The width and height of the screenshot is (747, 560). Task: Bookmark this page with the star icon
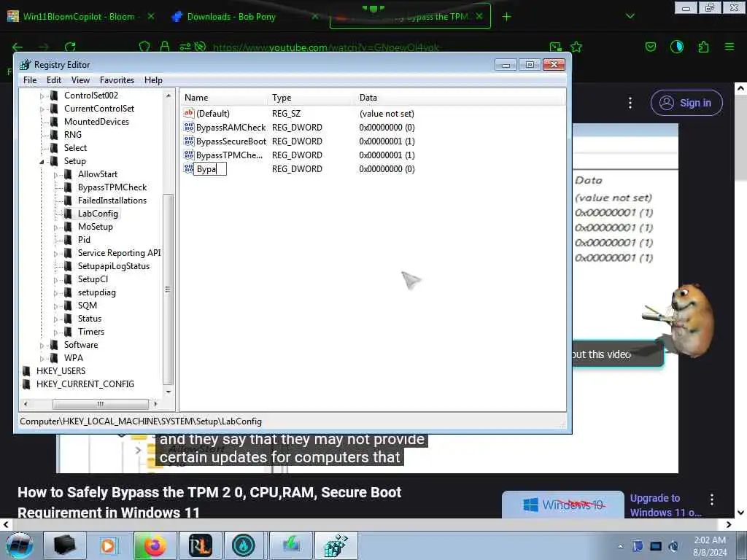pos(576,47)
